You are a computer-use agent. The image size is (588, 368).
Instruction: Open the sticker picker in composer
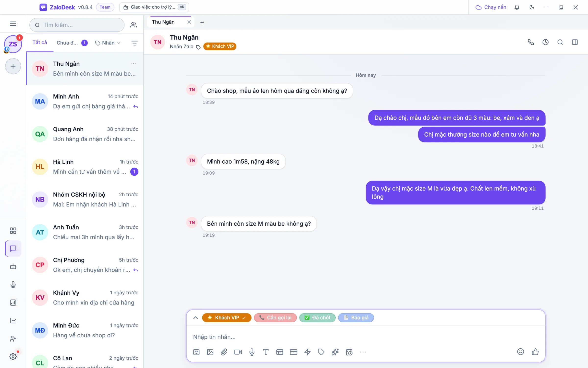pos(196,352)
